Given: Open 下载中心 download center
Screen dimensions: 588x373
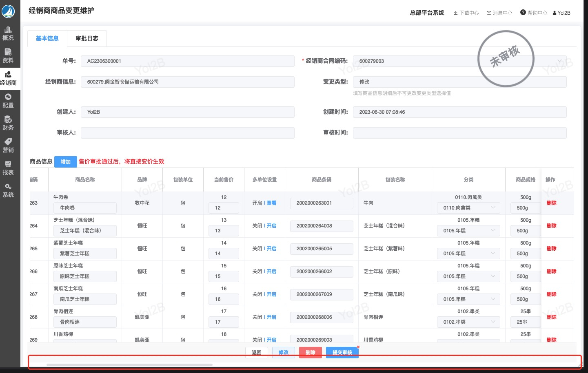Looking at the screenshot, I should point(466,13).
